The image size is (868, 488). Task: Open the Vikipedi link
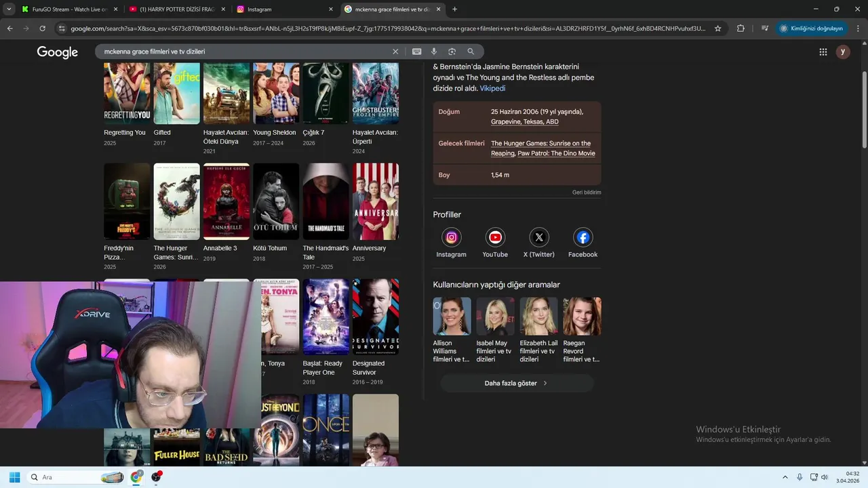tap(492, 89)
